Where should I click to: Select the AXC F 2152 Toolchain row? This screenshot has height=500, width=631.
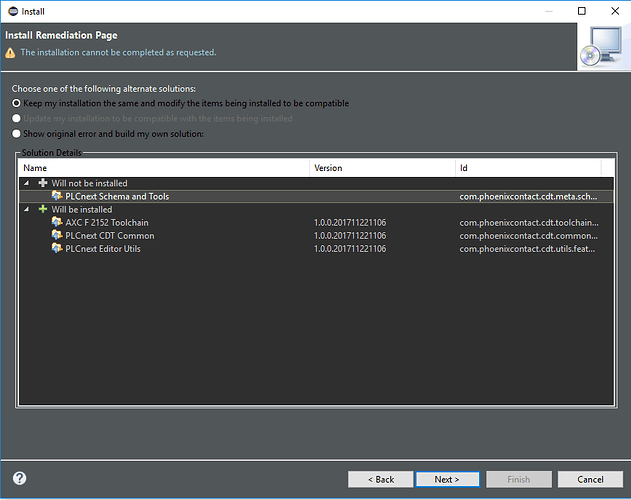(316, 222)
